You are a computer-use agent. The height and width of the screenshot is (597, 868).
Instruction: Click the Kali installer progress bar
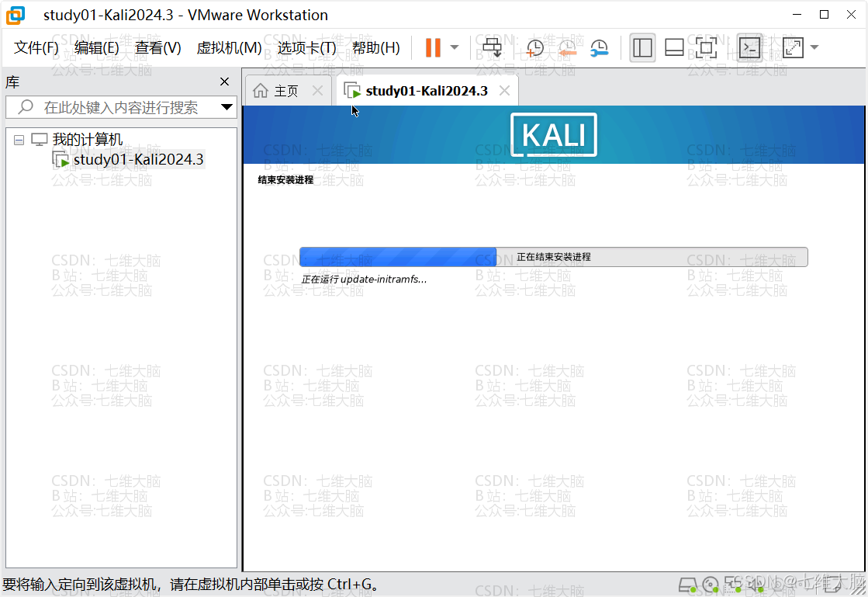pos(554,257)
